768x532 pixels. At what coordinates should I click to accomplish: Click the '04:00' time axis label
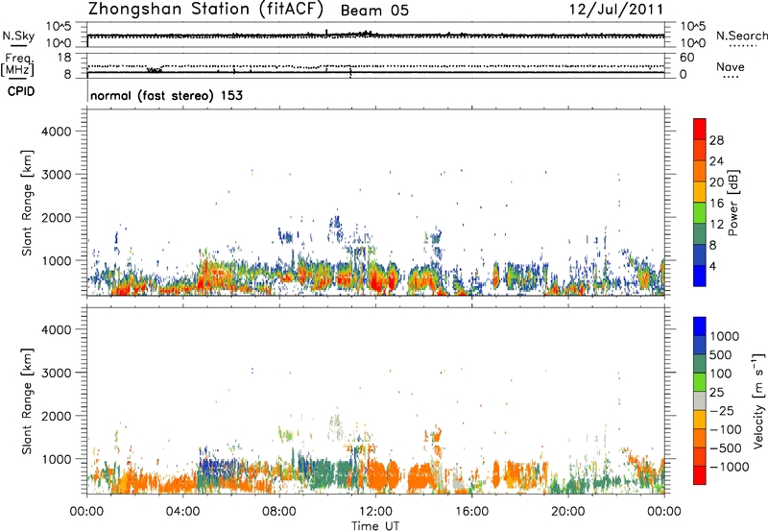pyautogui.click(x=183, y=512)
